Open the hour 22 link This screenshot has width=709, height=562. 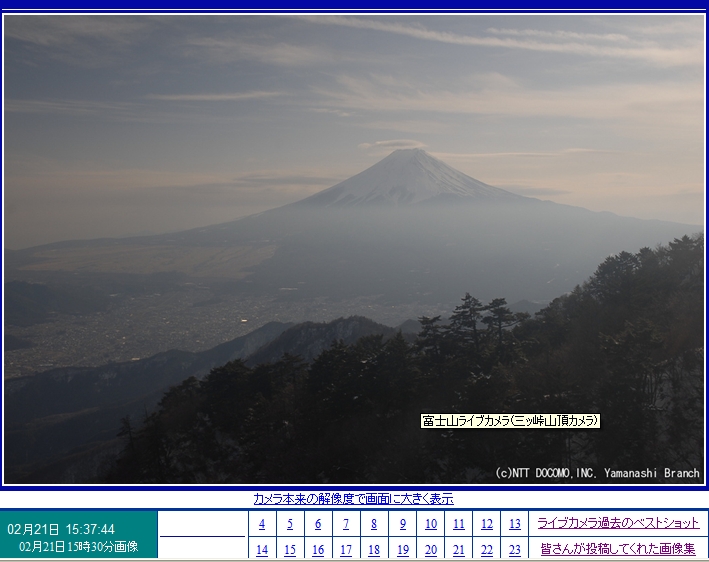click(x=487, y=550)
